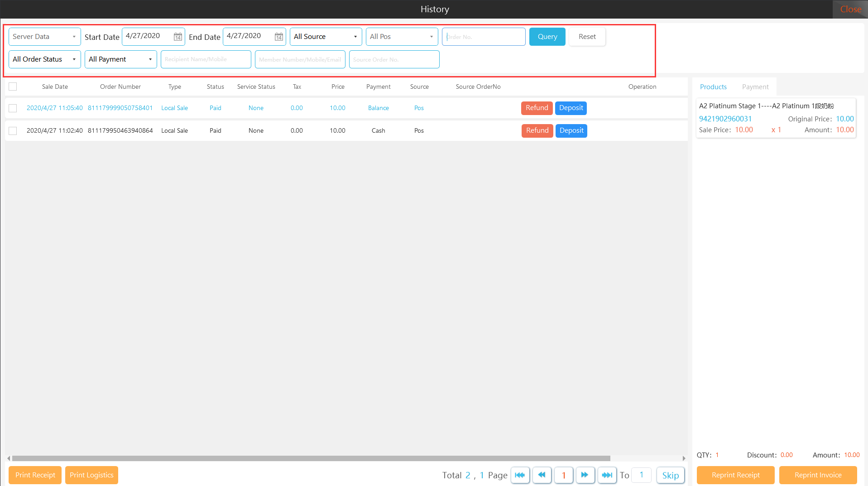The width and height of the screenshot is (868, 486).
Task: Toggle the select-all checkbox in header
Action: point(13,87)
